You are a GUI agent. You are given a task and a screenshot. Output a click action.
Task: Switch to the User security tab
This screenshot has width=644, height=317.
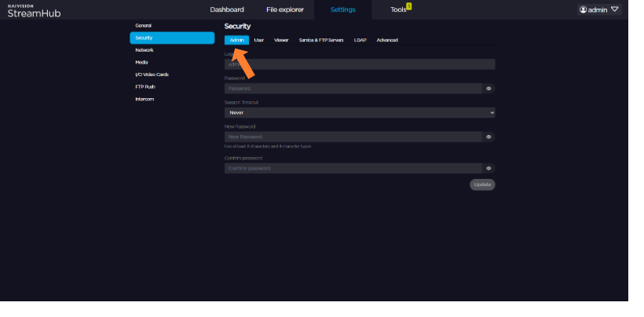pos(259,40)
